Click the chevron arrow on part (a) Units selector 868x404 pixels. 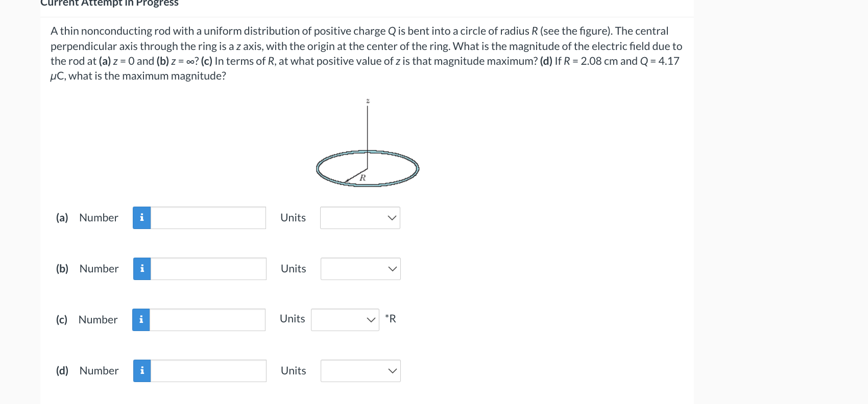point(392,218)
